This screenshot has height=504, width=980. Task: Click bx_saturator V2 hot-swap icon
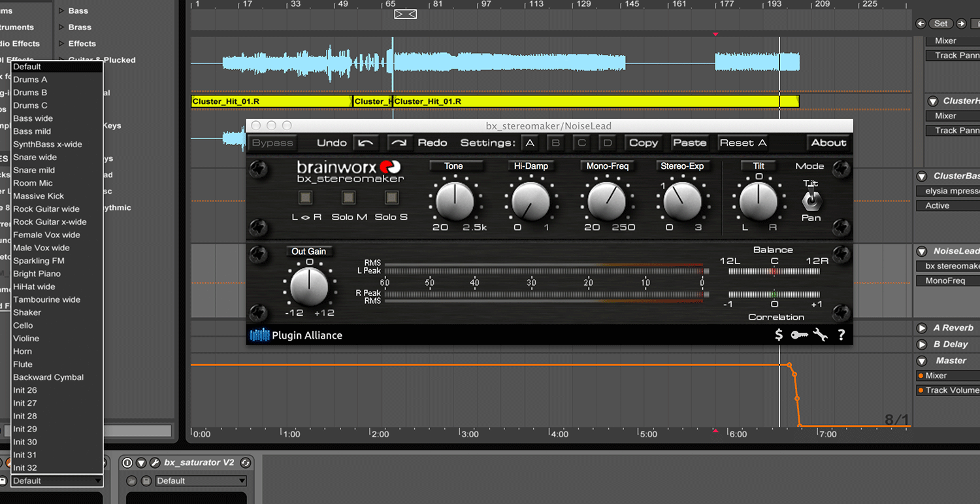[x=245, y=463]
